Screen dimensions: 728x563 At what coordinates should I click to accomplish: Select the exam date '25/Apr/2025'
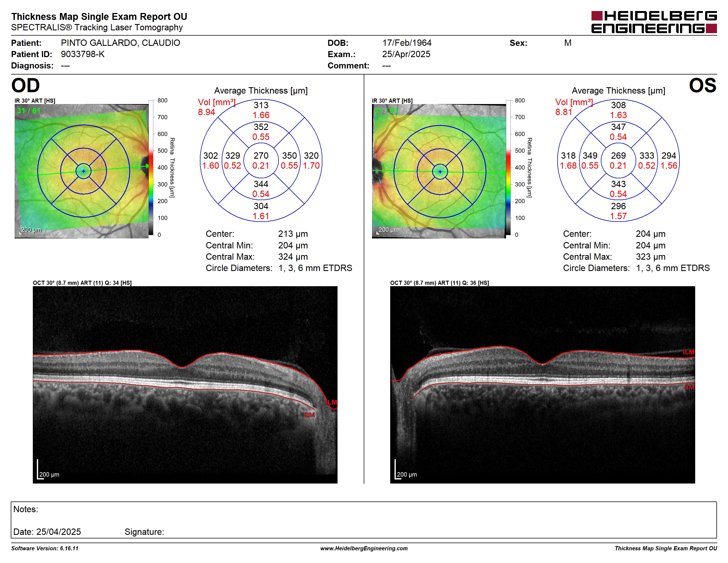tap(406, 54)
